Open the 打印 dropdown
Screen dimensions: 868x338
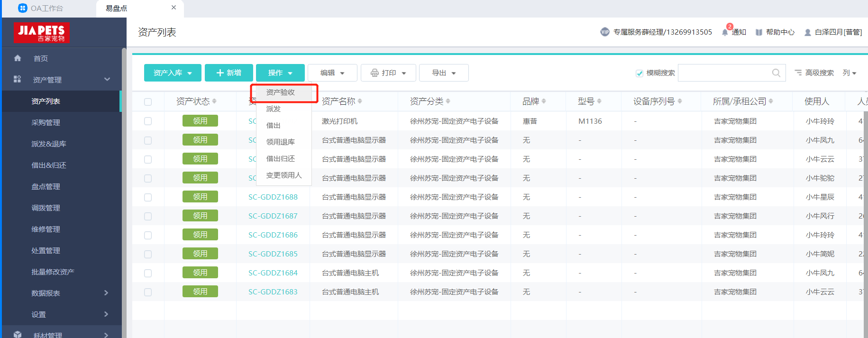point(388,73)
